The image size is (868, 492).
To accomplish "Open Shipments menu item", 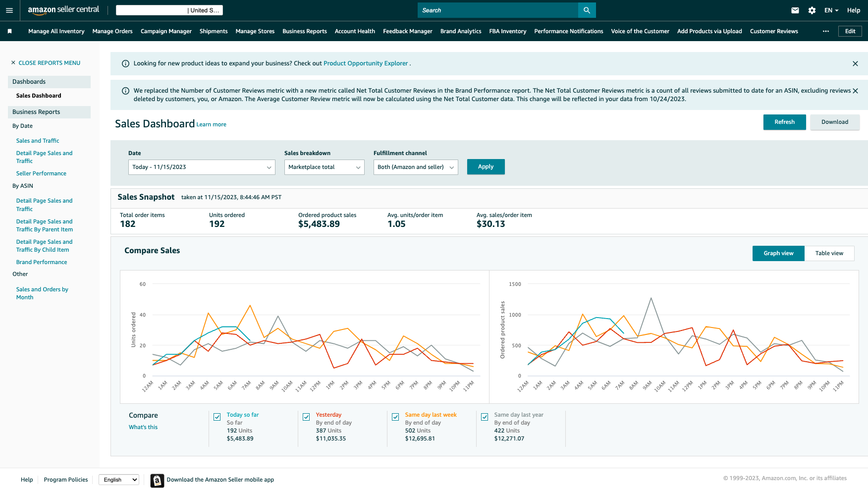I will point(214,31).
